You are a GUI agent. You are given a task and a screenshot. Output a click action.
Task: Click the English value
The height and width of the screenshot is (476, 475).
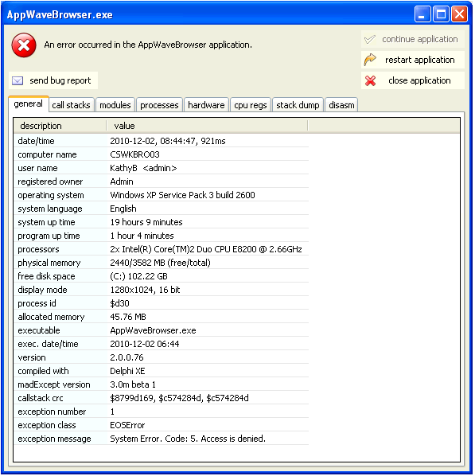(123, 209)
